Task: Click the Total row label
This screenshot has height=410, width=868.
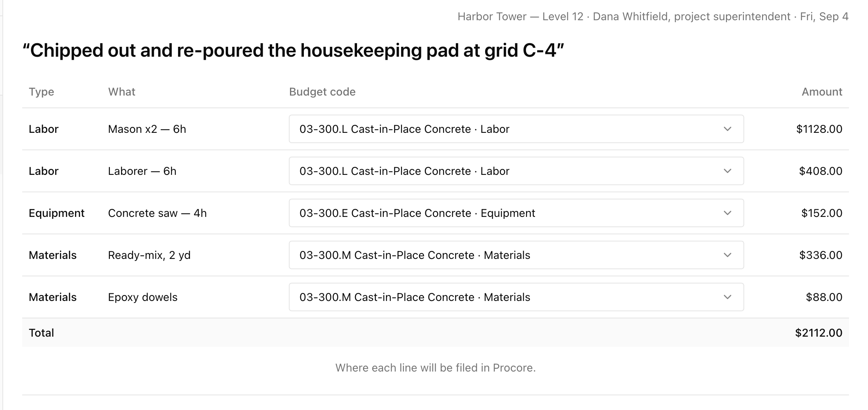Action: pos(41,333)
